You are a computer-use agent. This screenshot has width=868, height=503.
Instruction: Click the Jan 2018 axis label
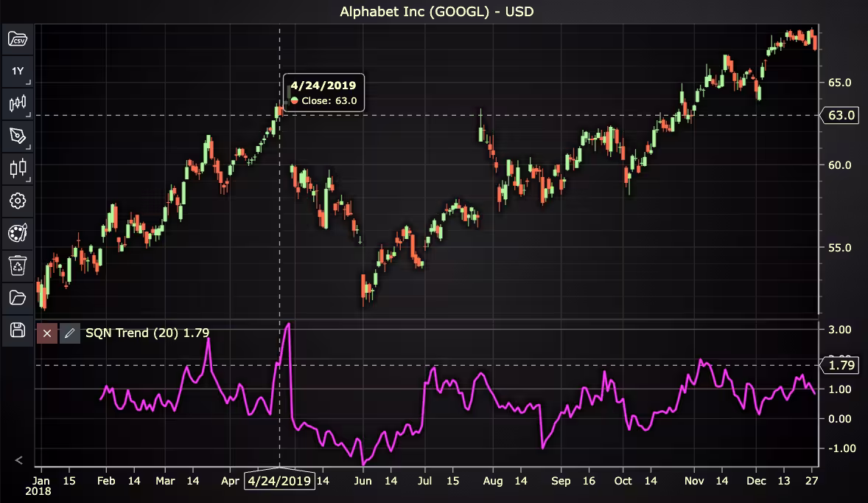(x=38, y=486)
